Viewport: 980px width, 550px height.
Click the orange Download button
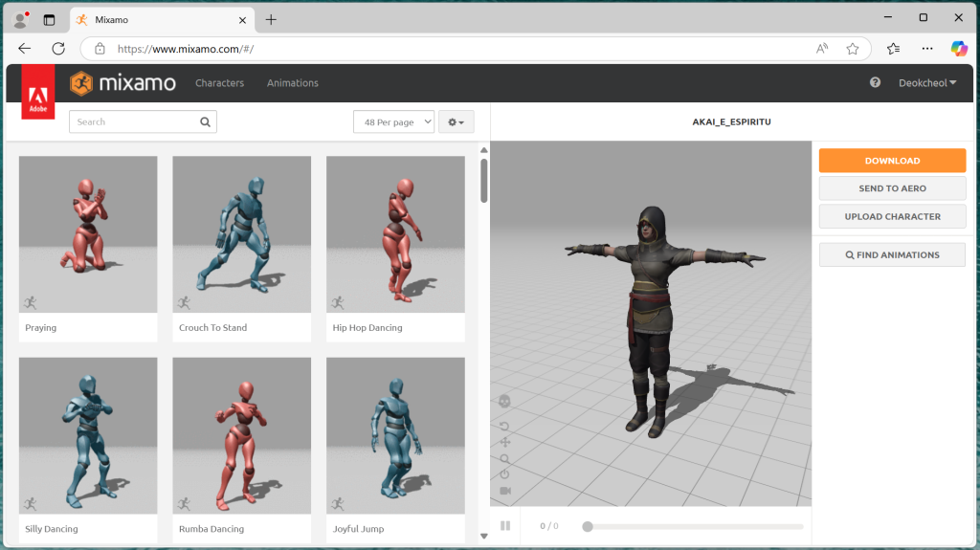tap(892, 161)
